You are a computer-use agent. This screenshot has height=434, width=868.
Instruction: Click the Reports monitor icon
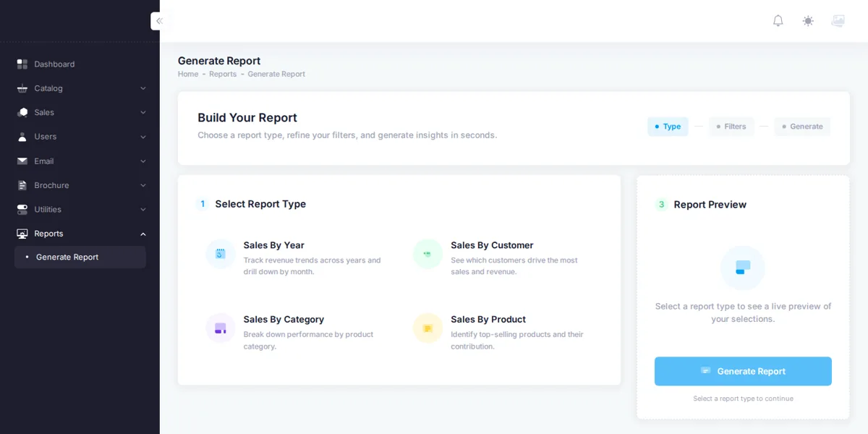22,234
